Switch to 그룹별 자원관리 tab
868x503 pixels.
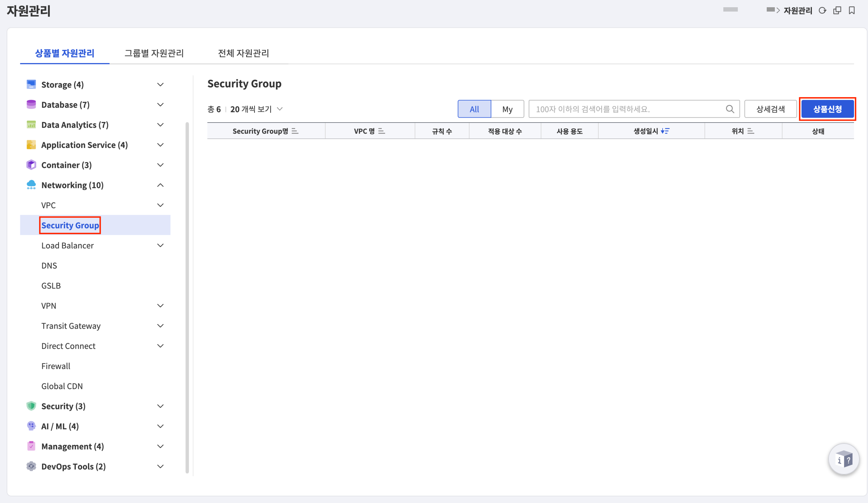point(154,53)
